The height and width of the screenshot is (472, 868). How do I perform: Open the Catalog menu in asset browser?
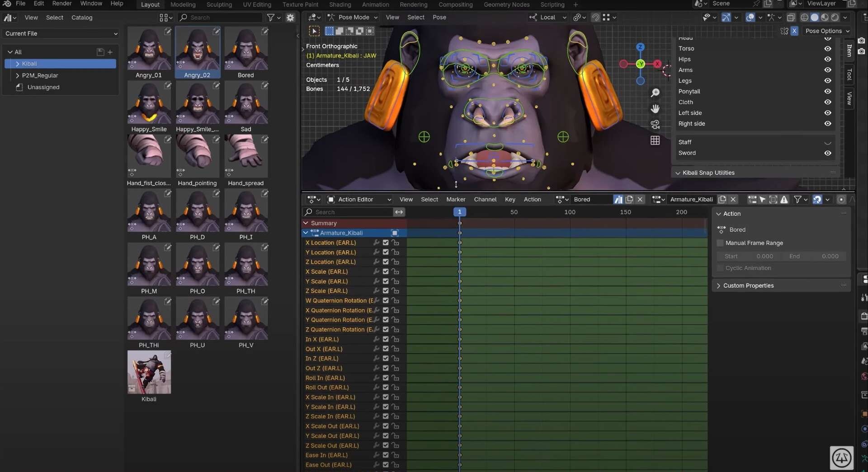pos(82,18)
